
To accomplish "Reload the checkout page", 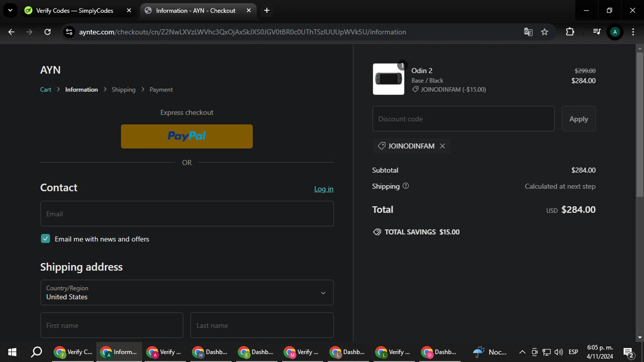I will click(x=48, y=32).
